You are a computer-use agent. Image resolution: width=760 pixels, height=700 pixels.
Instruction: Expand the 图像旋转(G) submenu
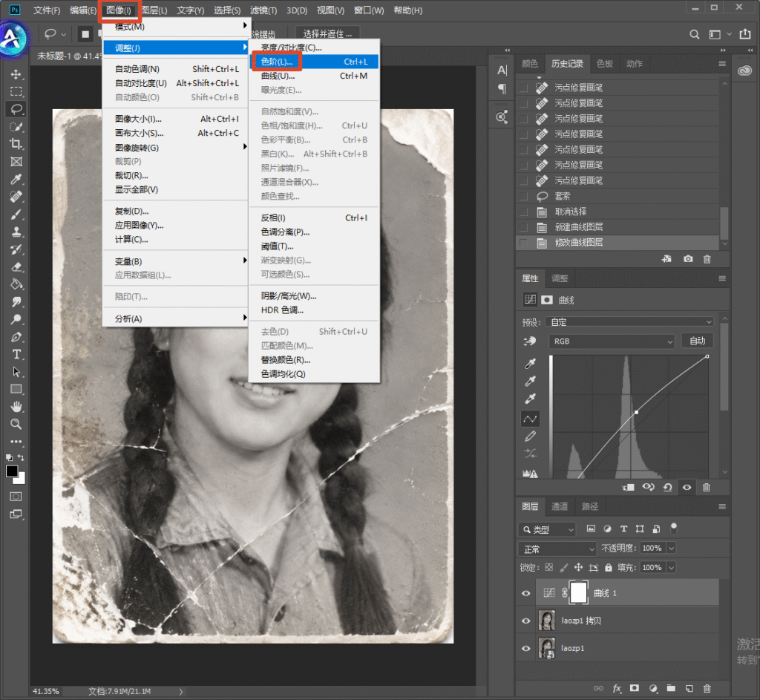click(175, 148)
